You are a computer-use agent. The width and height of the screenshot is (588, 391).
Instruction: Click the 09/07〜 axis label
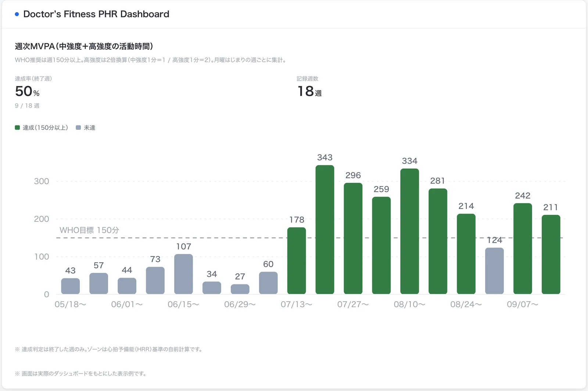point(523,305)
